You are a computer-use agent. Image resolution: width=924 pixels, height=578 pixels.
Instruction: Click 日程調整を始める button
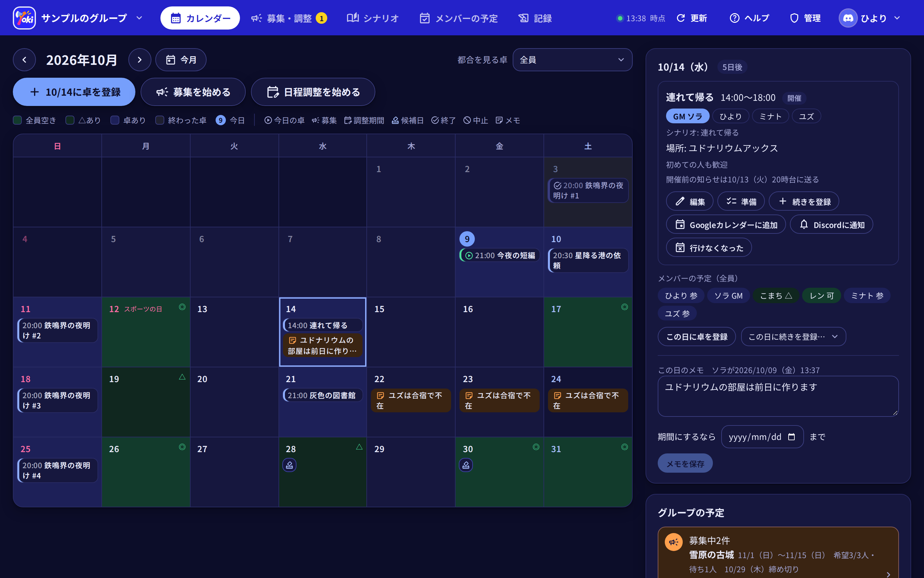coord(313,92)
